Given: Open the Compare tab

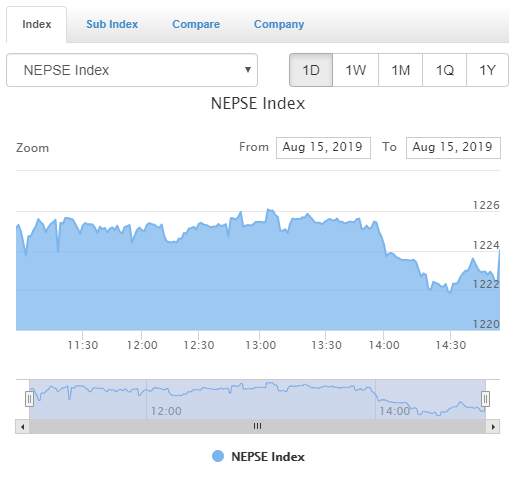Looking at the screenshot, I should 196,24.
